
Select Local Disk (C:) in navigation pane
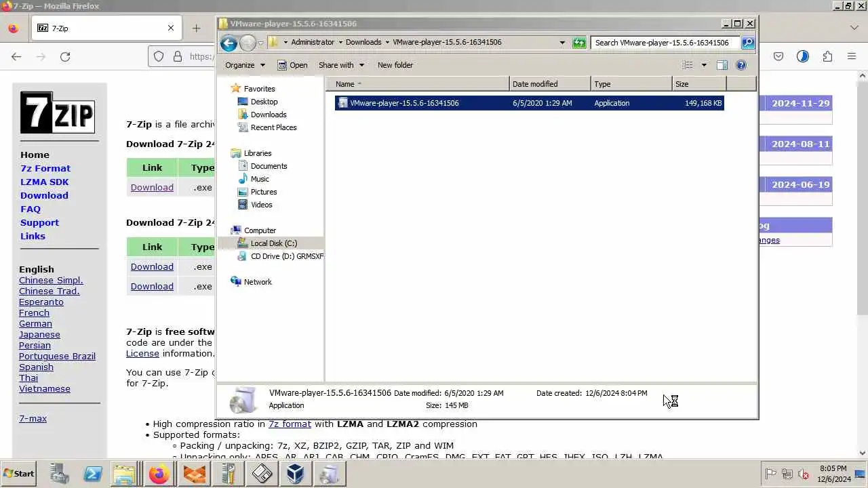[x=273, y=243]
